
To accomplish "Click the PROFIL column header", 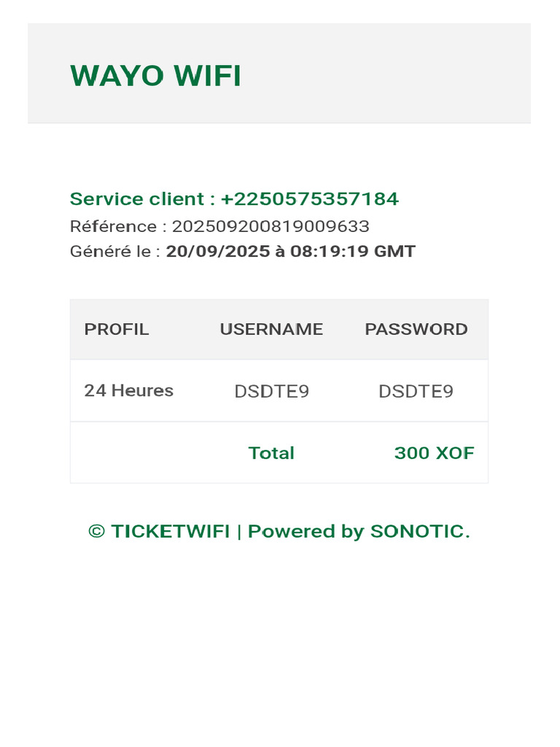I will (x=117, y=329).
